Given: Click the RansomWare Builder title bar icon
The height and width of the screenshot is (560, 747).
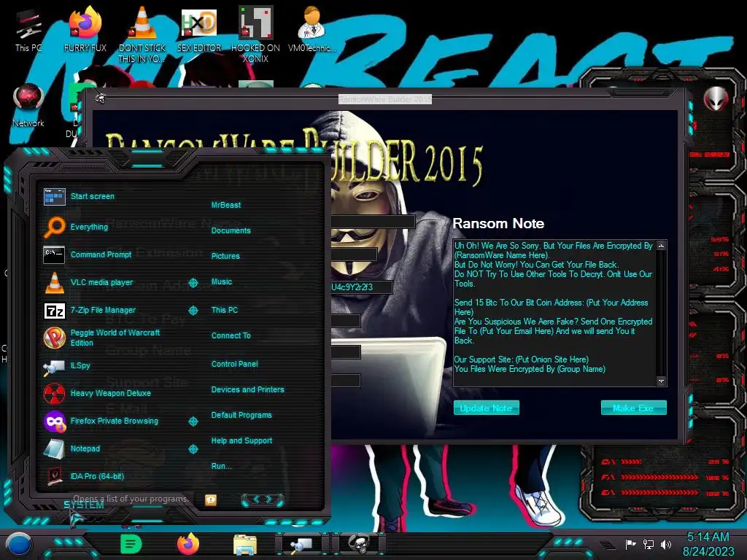Looking at the screenshot, I should pyautogui.click(x=100, y=98).
